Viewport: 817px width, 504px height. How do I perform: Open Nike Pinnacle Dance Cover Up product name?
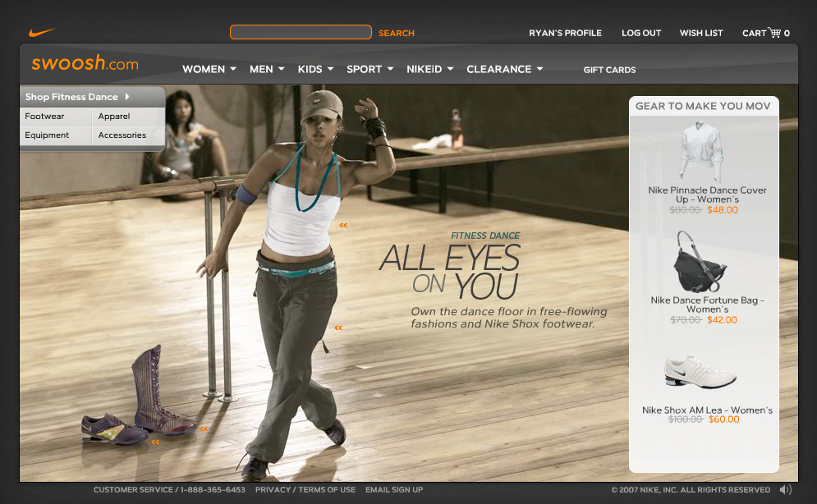click(x=707, y=195)
